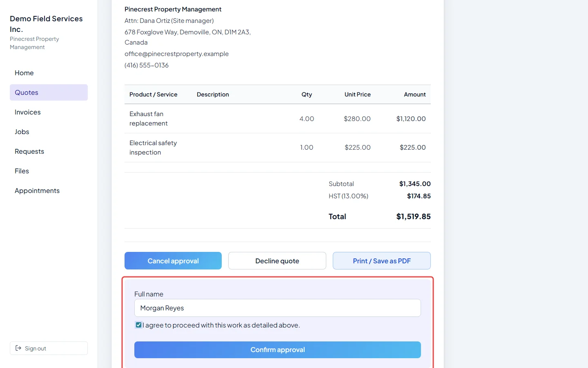Click the quantity 4.00 cell
Screen dimensions: 588x368
pos(307,119)
